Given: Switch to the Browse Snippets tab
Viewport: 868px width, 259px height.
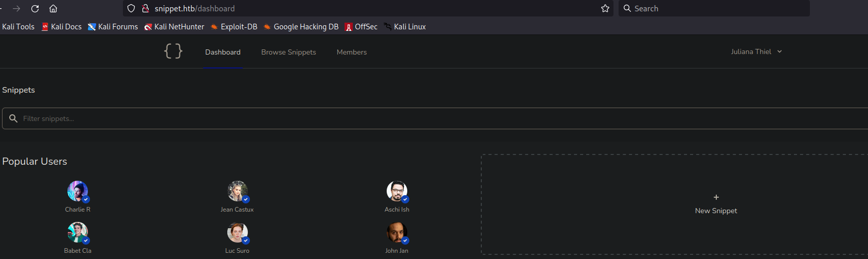Looking at the screenshot, I should click(x=288, y=52).
